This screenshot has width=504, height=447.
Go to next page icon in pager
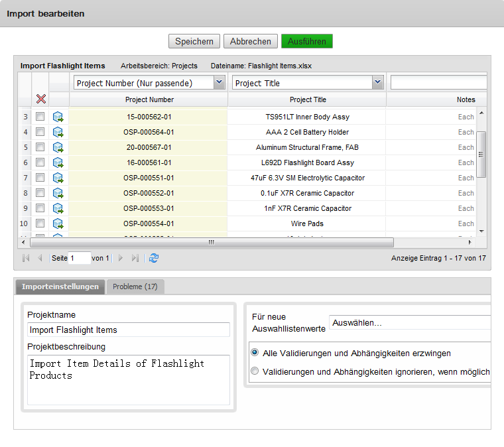pos(121,258)
